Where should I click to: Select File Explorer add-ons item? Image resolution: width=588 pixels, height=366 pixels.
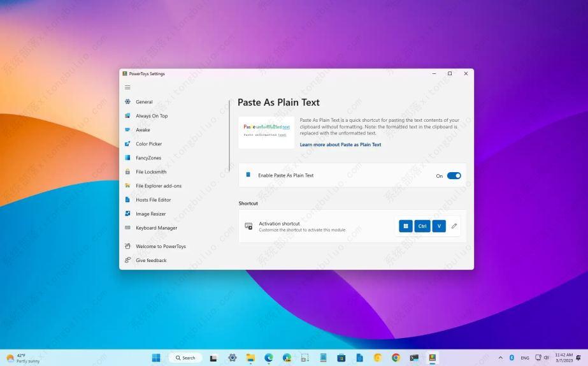point(158,186)
